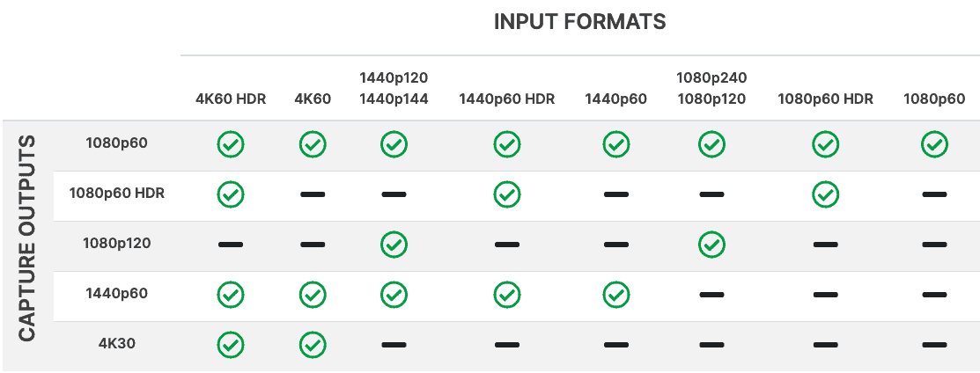
Task: Select the 4K60 HDR column header
Action: click(231, 99)
